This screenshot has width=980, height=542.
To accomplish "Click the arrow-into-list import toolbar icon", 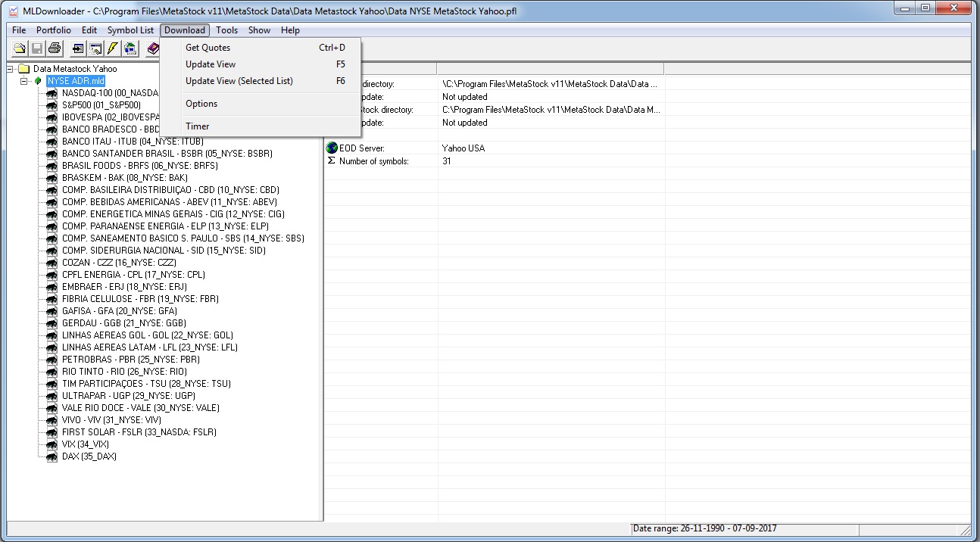I will pos(78,49).
